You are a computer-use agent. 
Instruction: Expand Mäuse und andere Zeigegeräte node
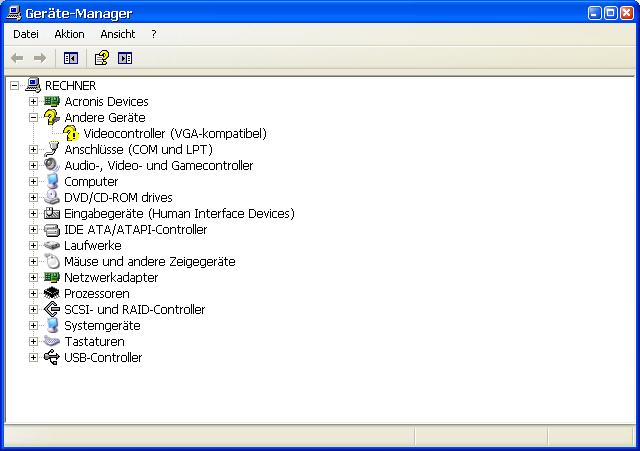(33, 261)
